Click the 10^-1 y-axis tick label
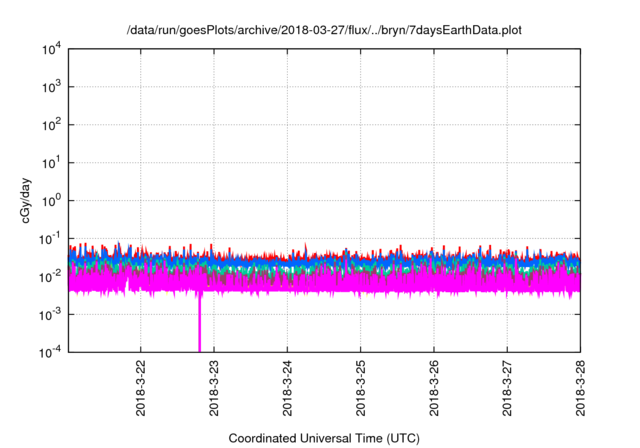 51,239
